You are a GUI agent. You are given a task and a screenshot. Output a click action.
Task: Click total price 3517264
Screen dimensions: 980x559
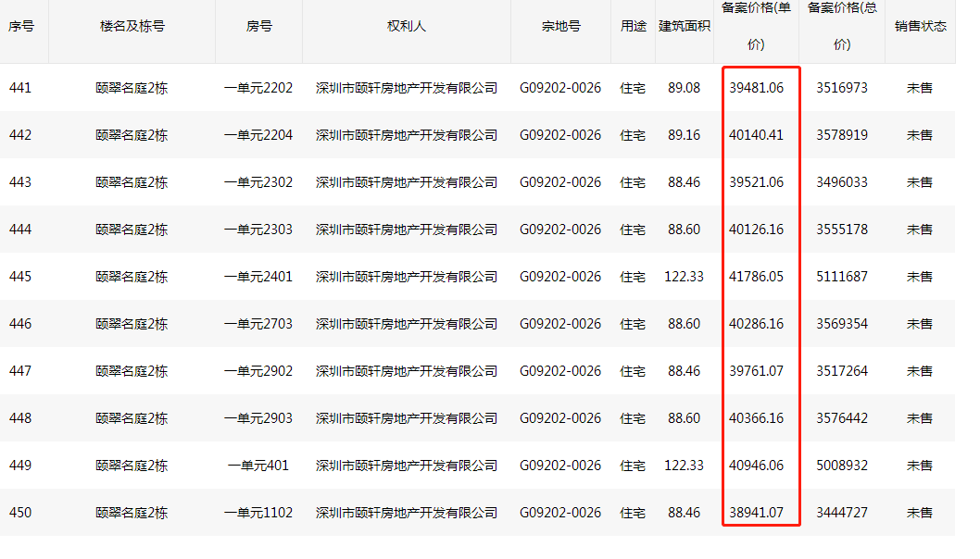point(842,371)
